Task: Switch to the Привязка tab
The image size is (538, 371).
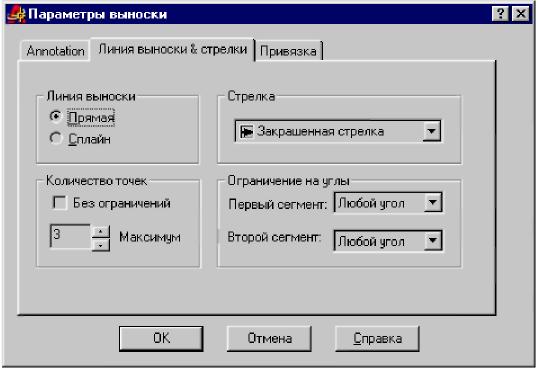Action: tap(288, 51)
